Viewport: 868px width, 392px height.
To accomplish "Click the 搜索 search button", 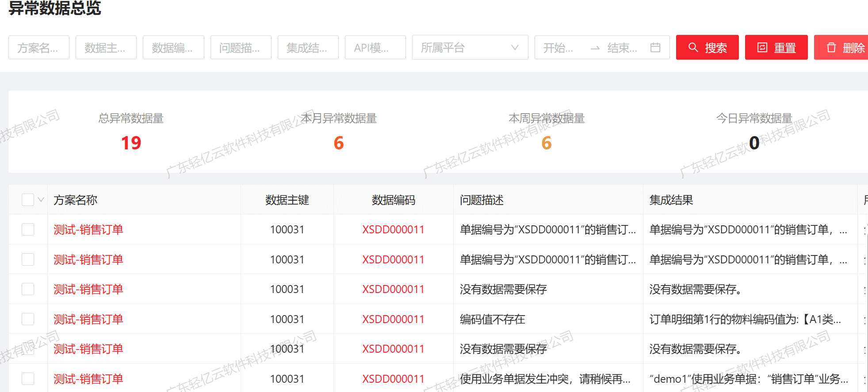I will click(x=707, y=47).
